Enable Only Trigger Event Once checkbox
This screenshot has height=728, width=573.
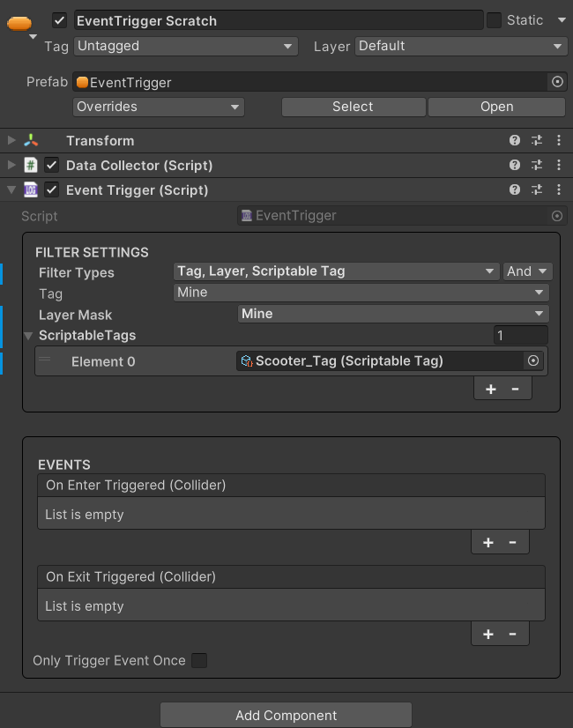[x=199, y=660]
